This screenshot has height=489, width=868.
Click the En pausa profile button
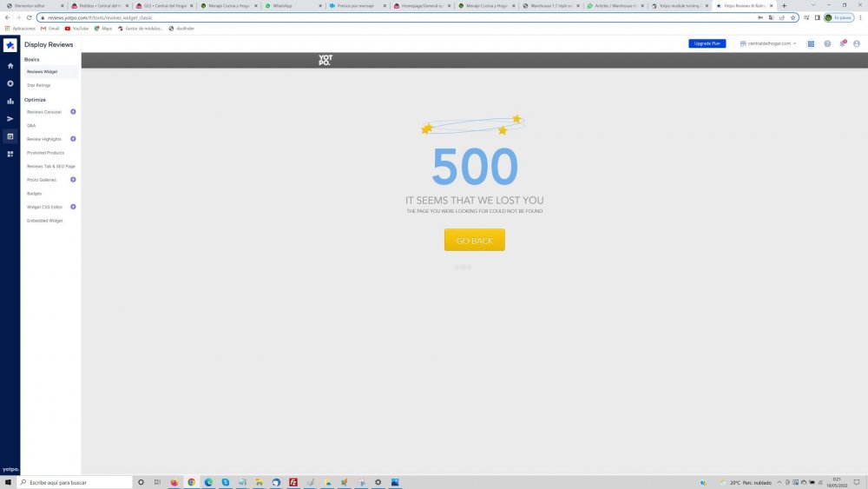[x=838, y=17]
